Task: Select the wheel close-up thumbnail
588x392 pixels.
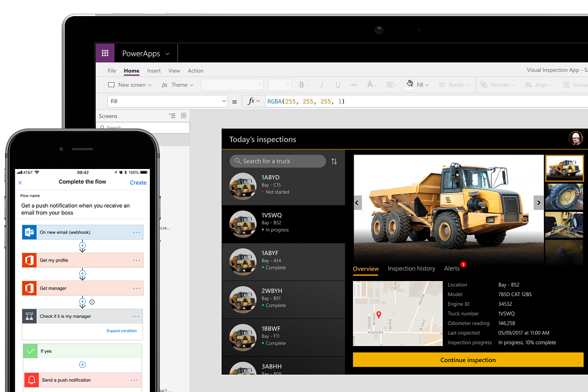Action: 564,197
